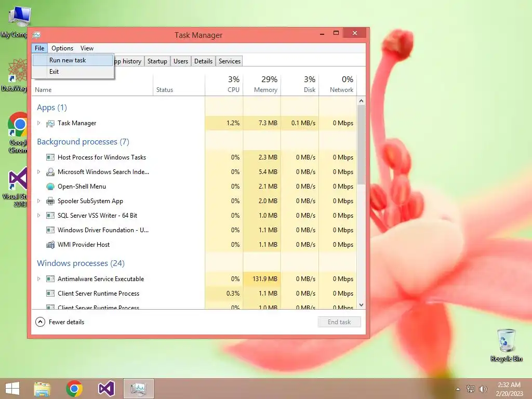Screen dimensions: 532x399
Task: Select the Open-Shell Menu row
Action: point(194,187)
